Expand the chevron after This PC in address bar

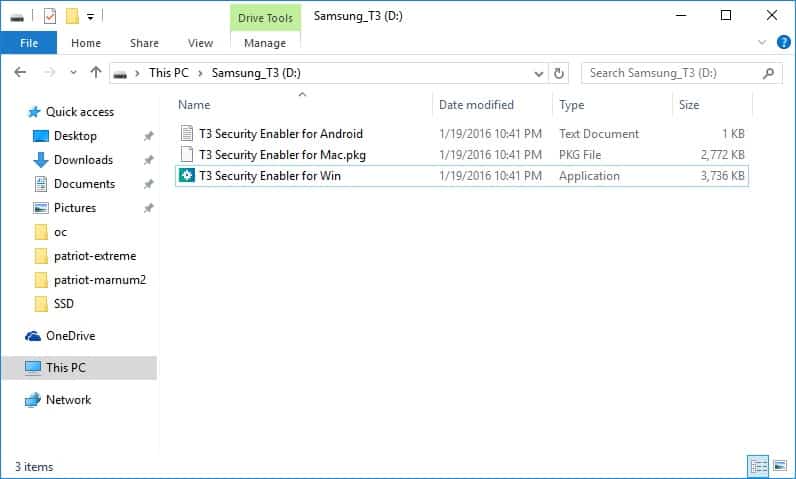click(200, 74)
